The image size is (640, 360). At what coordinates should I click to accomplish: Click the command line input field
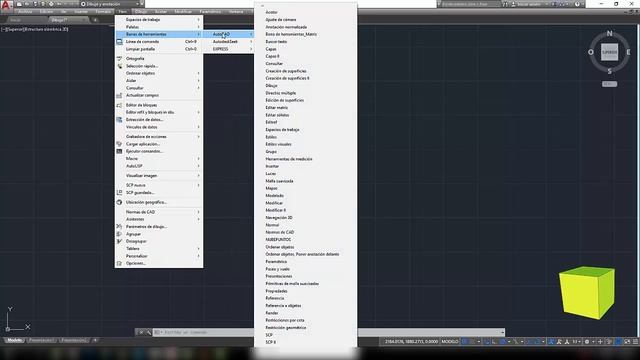click(x=327, y=333)
